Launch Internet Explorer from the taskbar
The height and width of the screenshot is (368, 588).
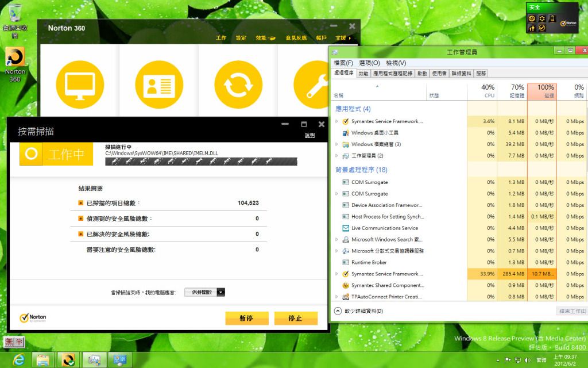click(18, 360)
